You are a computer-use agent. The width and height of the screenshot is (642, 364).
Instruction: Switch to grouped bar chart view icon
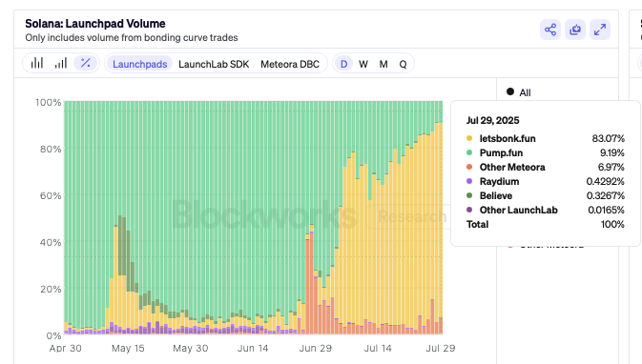tap(37, 64)
